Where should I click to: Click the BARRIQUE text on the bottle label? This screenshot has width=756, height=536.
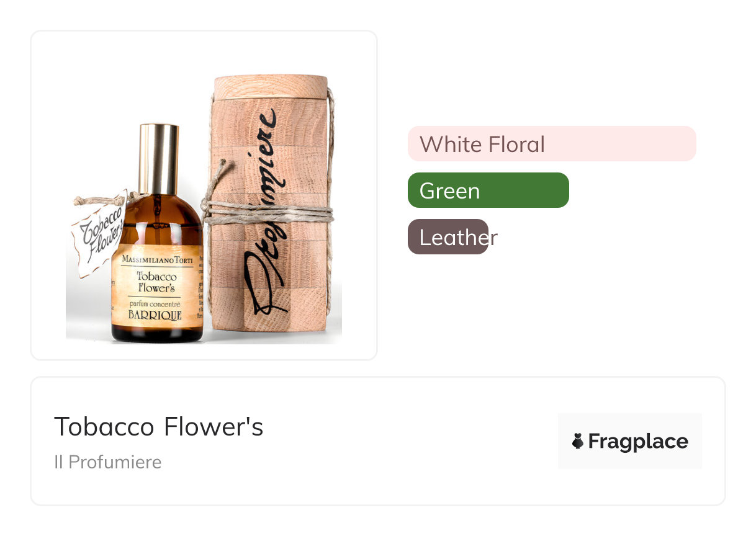[155, 315]
